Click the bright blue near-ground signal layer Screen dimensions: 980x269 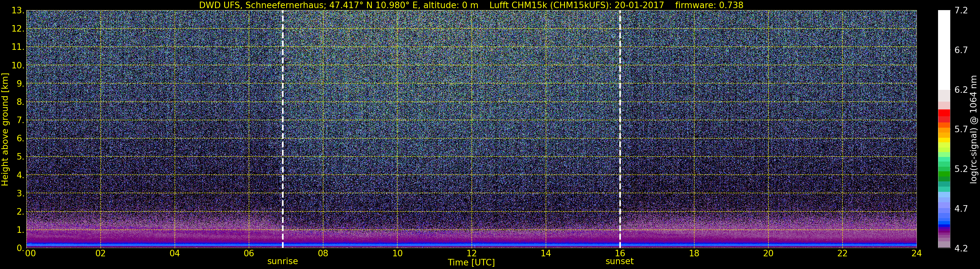(471, 244)
